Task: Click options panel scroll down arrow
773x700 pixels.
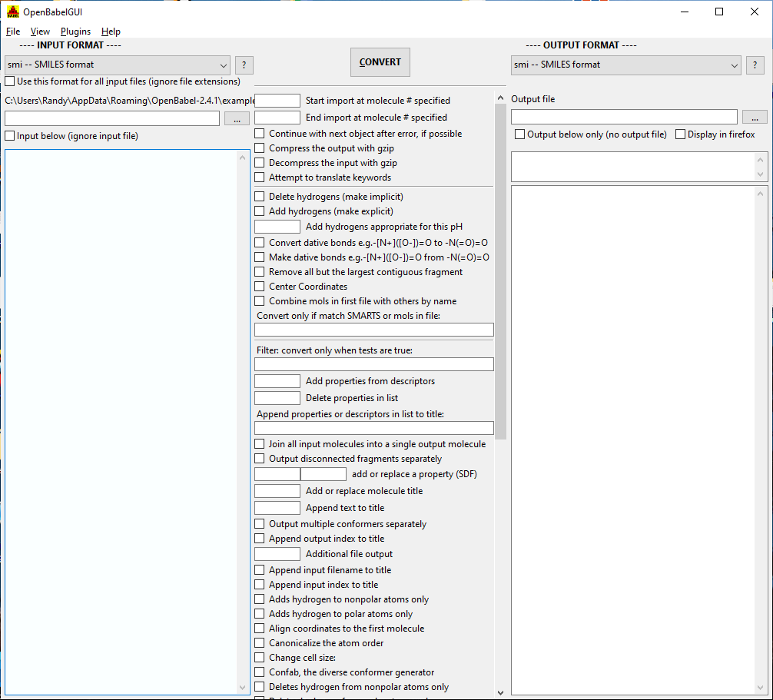Action: tap(500, 692)
